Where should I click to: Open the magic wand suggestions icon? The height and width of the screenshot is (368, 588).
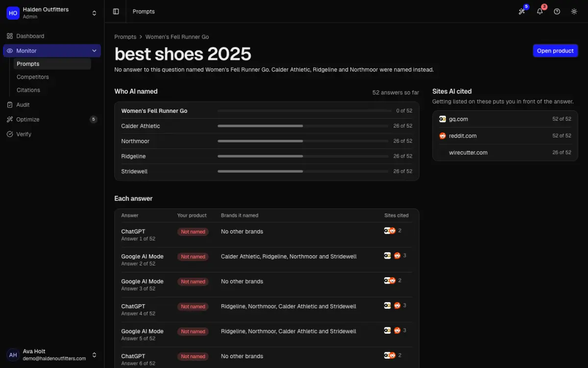coord(522,11)
